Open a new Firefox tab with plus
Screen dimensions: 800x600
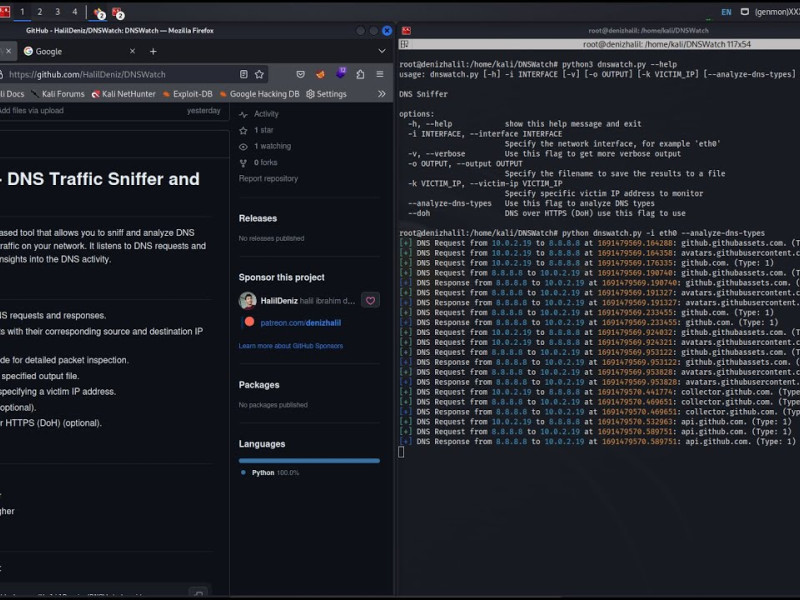[x=153, y=51]
